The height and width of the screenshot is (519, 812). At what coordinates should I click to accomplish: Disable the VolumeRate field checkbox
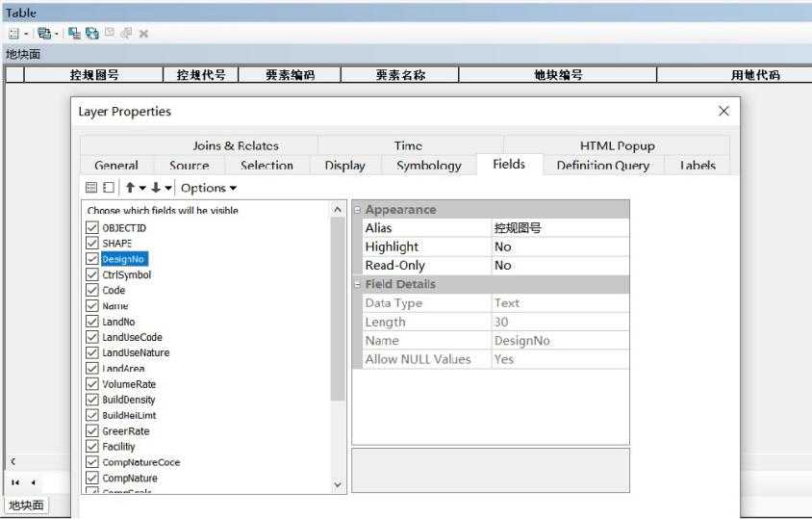click(x=92, y=384)
